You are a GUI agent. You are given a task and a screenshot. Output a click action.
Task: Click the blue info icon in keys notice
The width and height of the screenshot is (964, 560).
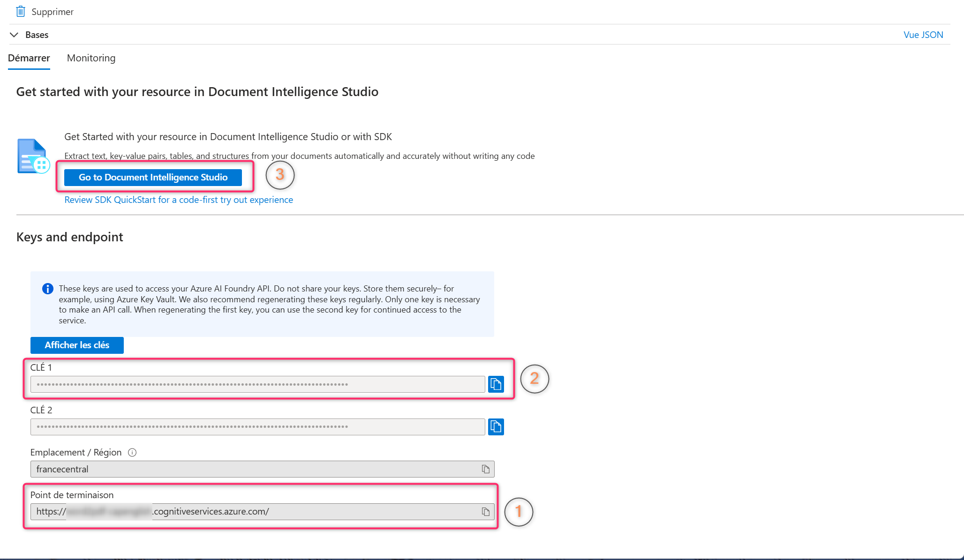pos(47,289)
